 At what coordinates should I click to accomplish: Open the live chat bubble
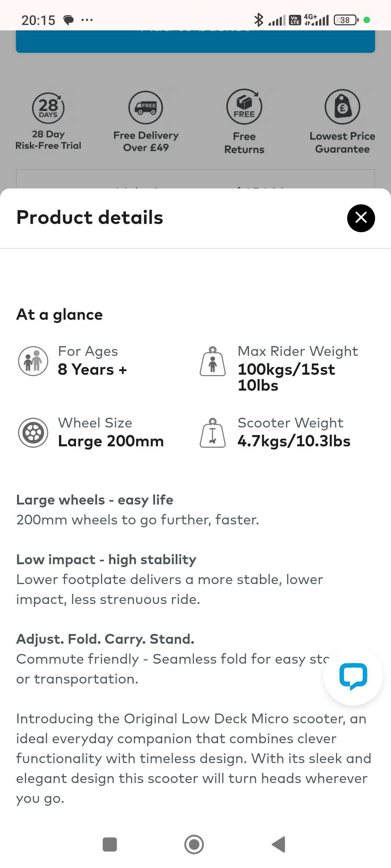click(x=353, y=676)
